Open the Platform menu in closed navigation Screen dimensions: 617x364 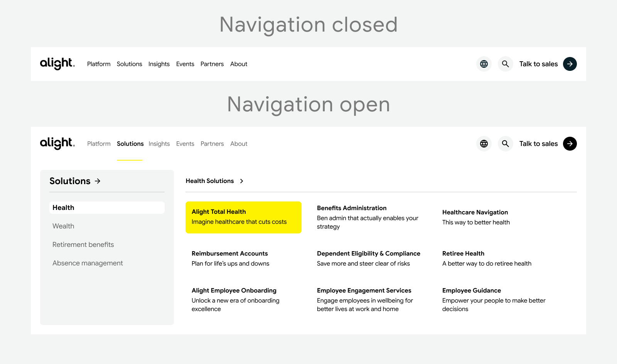click(x=99, y=64)
